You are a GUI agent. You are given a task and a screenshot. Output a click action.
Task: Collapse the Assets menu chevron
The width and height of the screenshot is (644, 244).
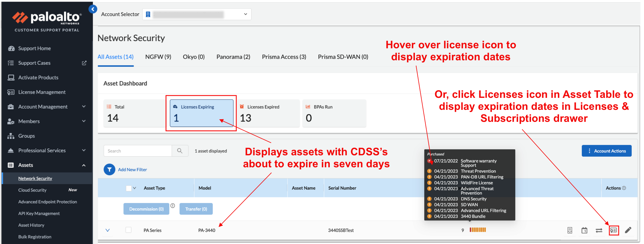[84, 165]
